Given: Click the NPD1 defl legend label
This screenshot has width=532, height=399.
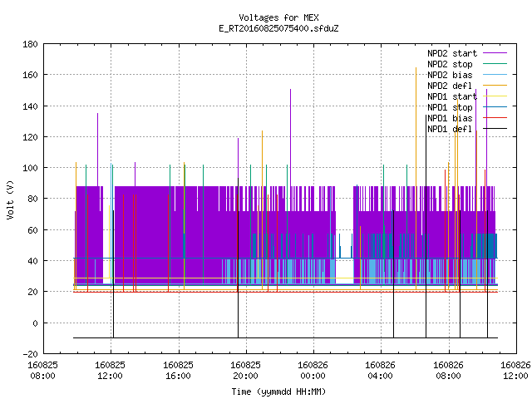Looking at the screenshot, I should click(450, 130).
